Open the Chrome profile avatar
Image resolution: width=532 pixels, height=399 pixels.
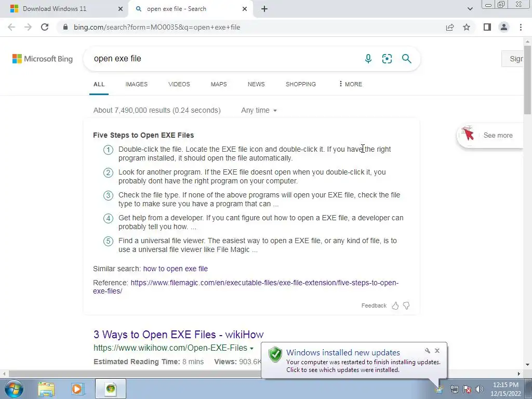coord(504,27)
